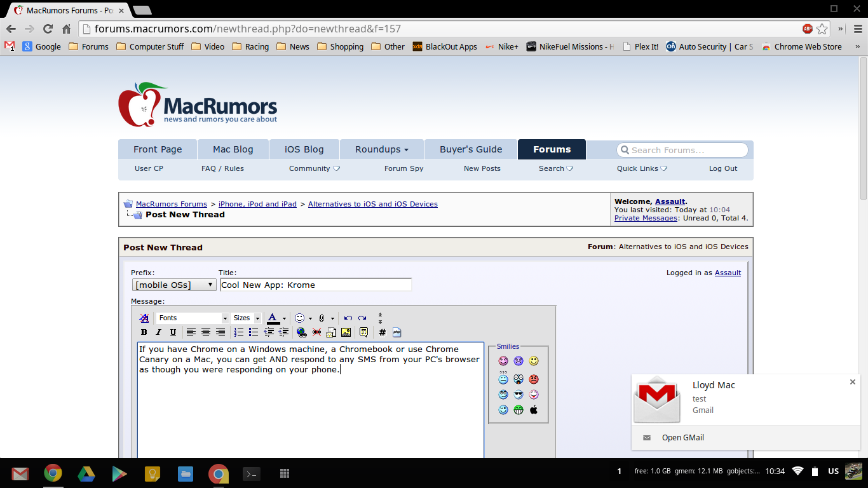Toggle bold formatting in the editor
Screen dimensions: 868x488
pos(144,332)
